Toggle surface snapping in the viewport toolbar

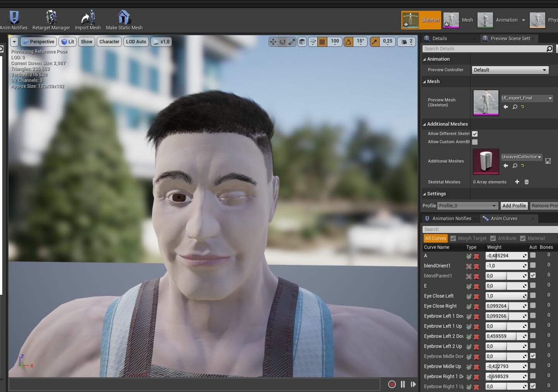coord(312,41)
